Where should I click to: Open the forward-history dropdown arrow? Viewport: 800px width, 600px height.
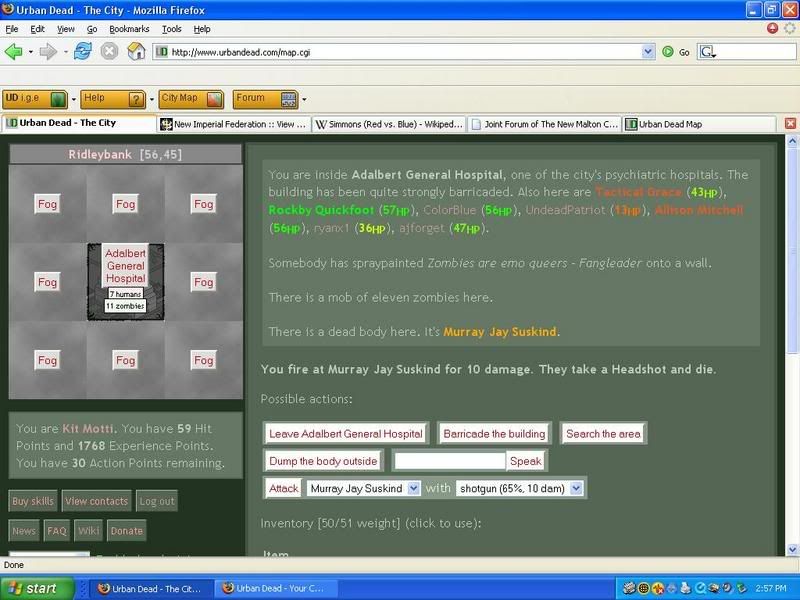[65, 52]
